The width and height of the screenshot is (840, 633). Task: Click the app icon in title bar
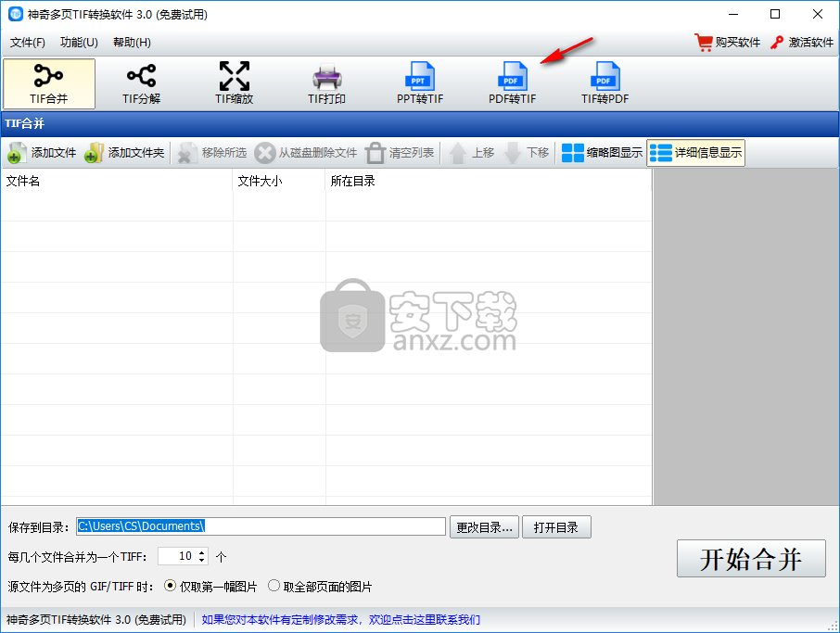16,15
